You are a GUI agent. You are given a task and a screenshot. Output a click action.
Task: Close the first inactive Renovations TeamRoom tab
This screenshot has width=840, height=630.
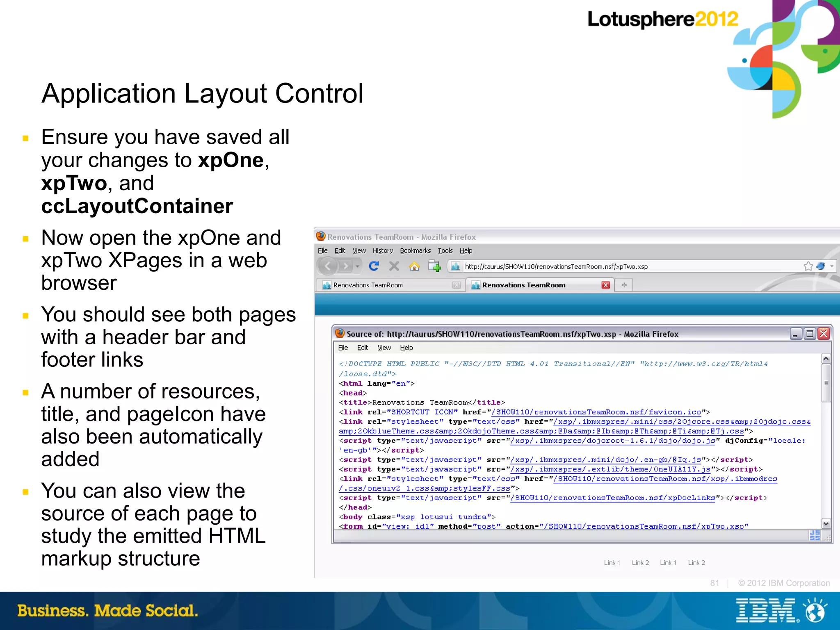[457, 285]
